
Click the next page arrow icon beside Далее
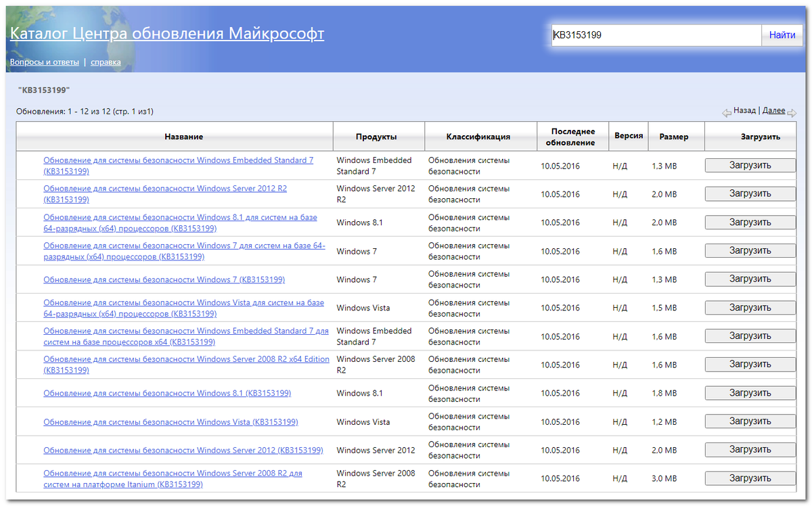[792, 112]
